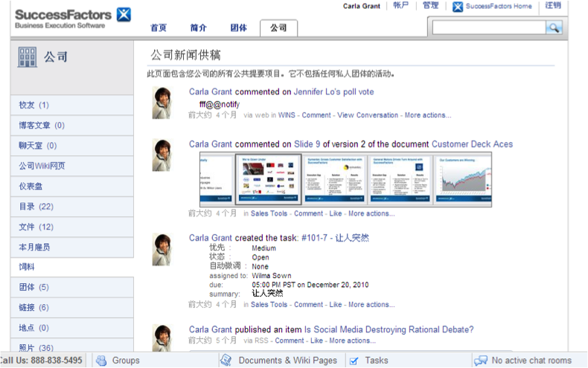Open Customer Deck Aces document link
Viewport: 588px width, 368px height.
(472, 144)
